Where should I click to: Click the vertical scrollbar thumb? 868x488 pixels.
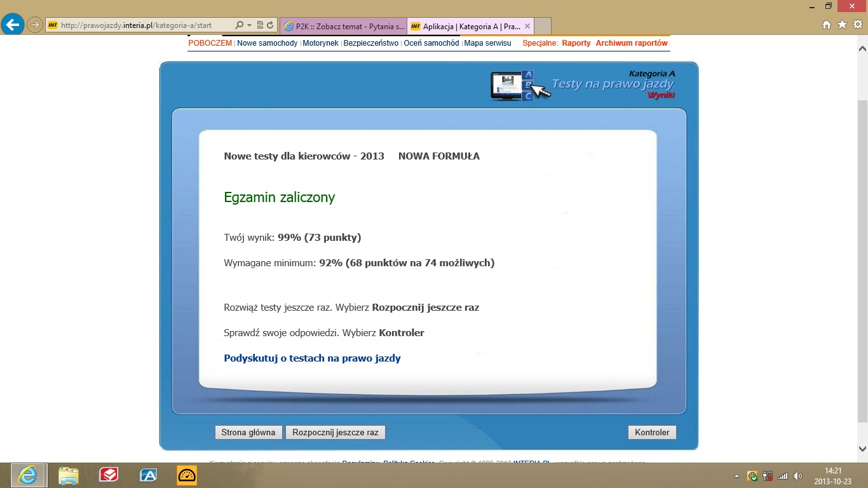[x=863, y=261]
